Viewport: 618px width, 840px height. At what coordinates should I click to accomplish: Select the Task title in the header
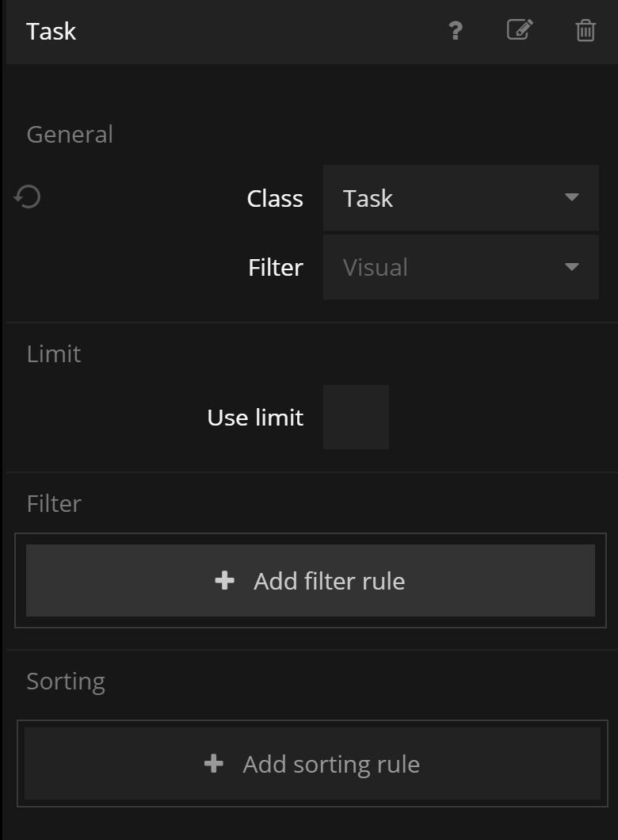pos(51,31)
